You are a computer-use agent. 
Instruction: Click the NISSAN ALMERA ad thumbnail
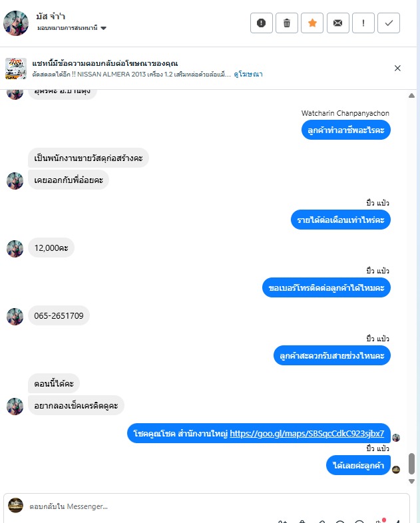[x=16, y=69]
